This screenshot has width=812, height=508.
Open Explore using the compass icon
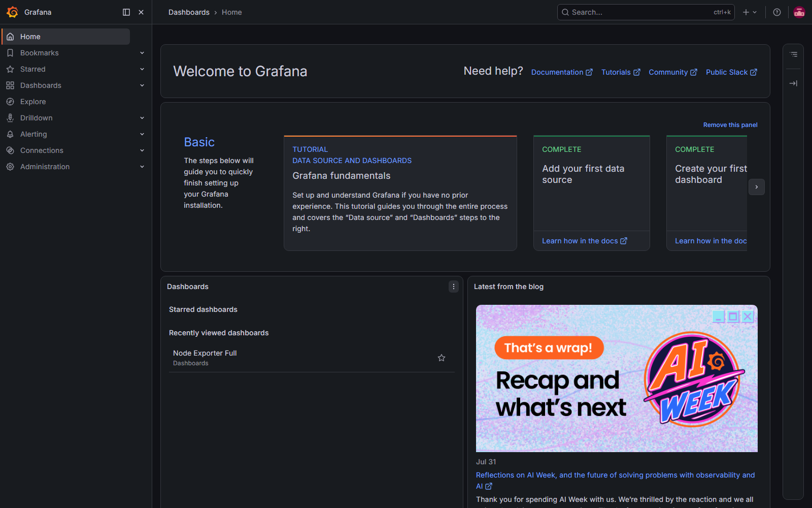10,102
